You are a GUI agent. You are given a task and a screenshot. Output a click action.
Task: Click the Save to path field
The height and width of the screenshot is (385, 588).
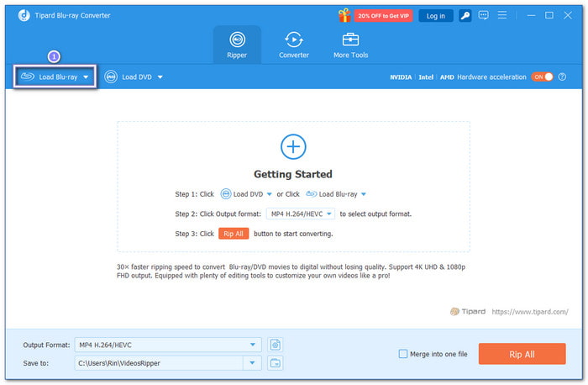click(159, 363)
